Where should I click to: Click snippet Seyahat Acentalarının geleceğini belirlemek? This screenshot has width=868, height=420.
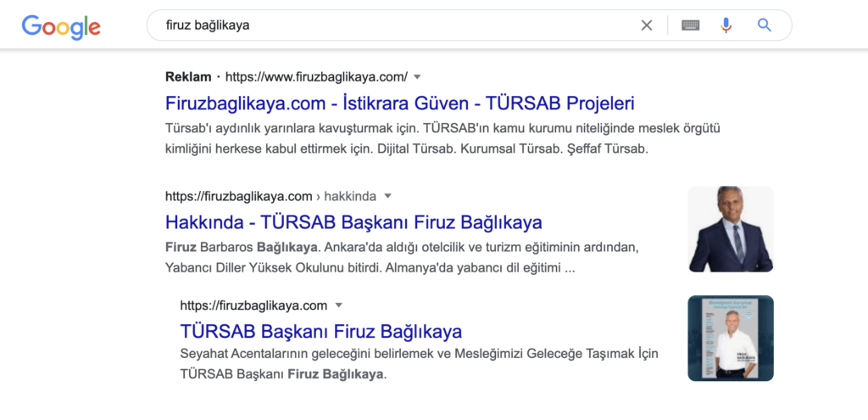point(419,363)
